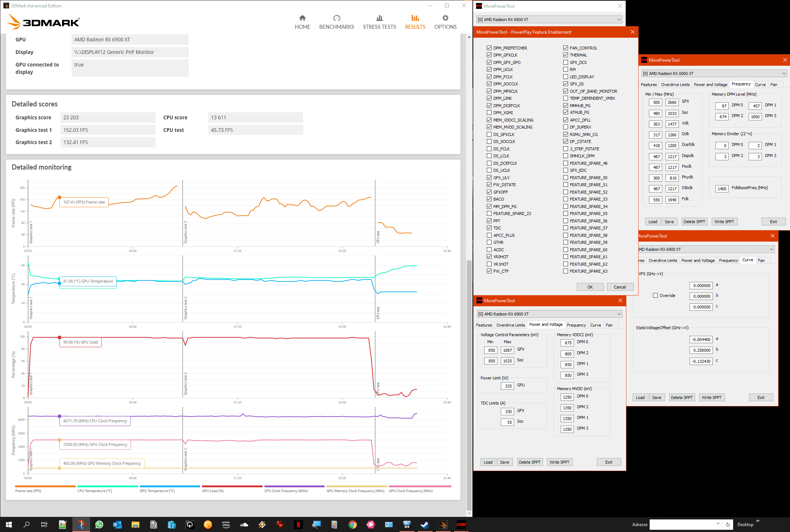The image size is (790, 532).
Task: Open Prime Video from the taskbar
Action: click(x=226, y=524)
